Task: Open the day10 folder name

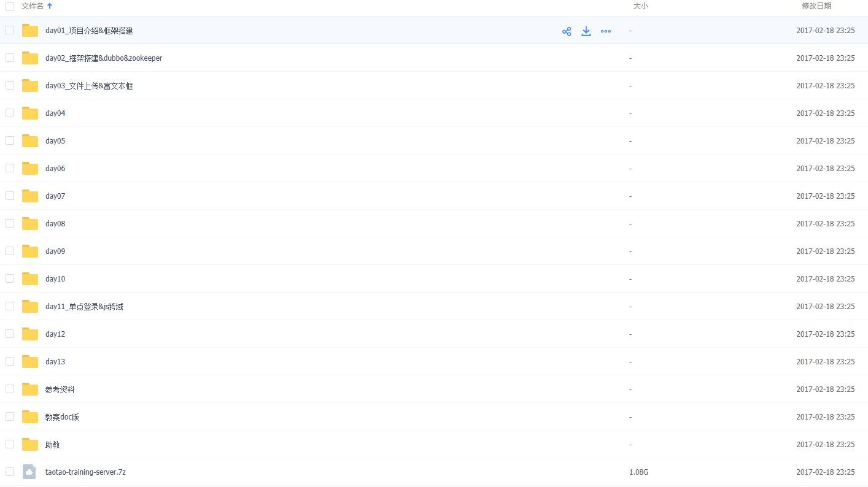Action: (55, 279)
